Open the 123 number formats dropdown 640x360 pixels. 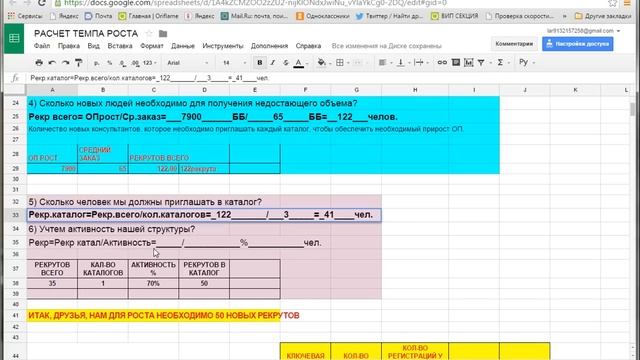150,63
